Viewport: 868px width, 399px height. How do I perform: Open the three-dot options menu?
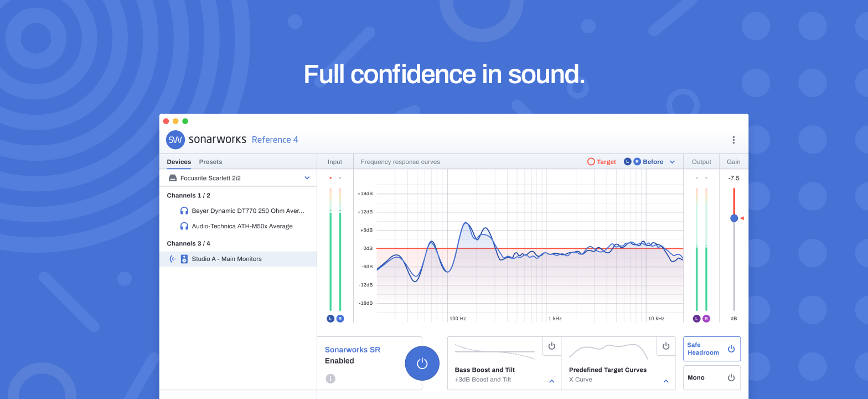[x=733, y=140]
